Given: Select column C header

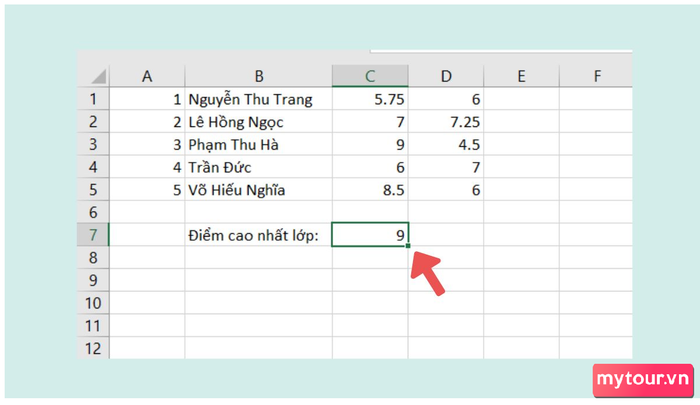Looking at the screenshot, I should click(x=370, y=76).
